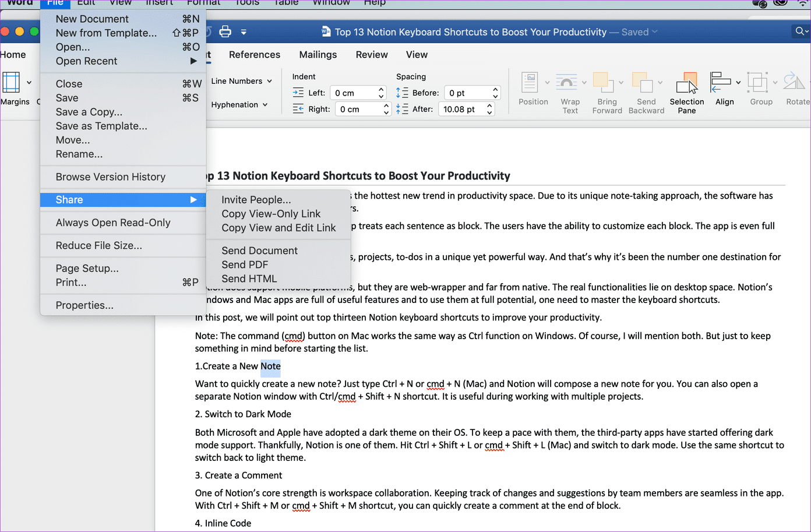
Task: Click the Indent Left stepper arrows
Action: pos(381,93)
